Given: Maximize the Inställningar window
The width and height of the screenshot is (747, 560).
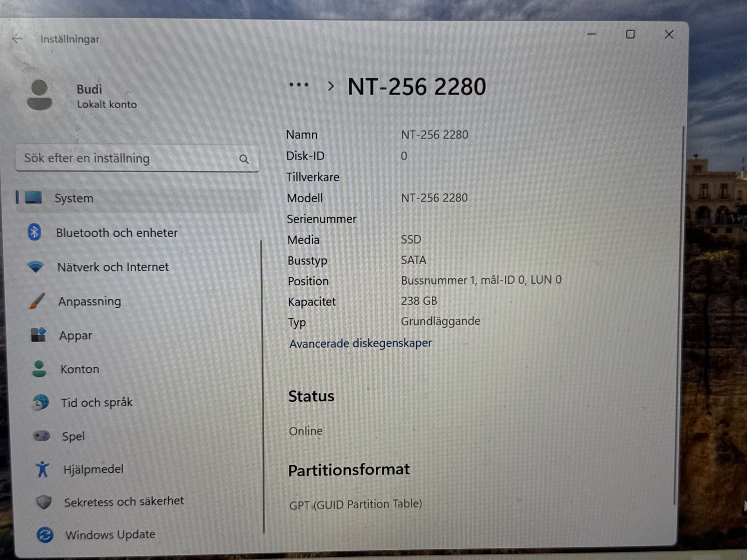Looking at the screenshot, I should [630, 34].
